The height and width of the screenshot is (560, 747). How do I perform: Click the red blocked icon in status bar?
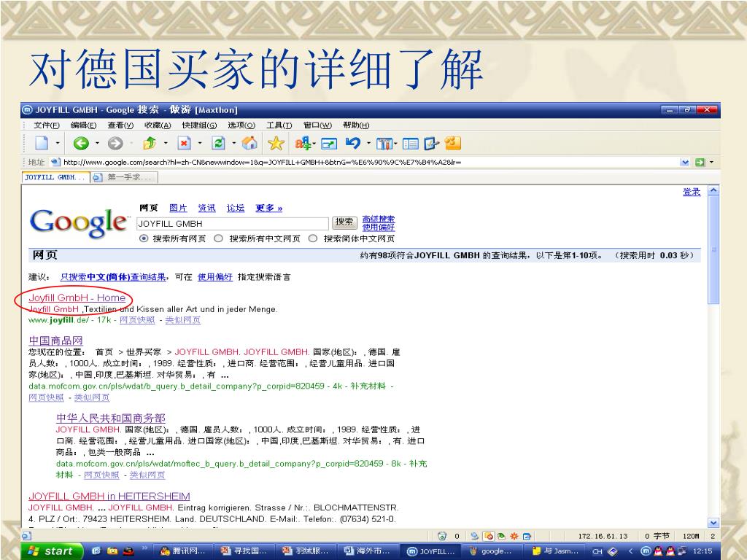[488, 536]
